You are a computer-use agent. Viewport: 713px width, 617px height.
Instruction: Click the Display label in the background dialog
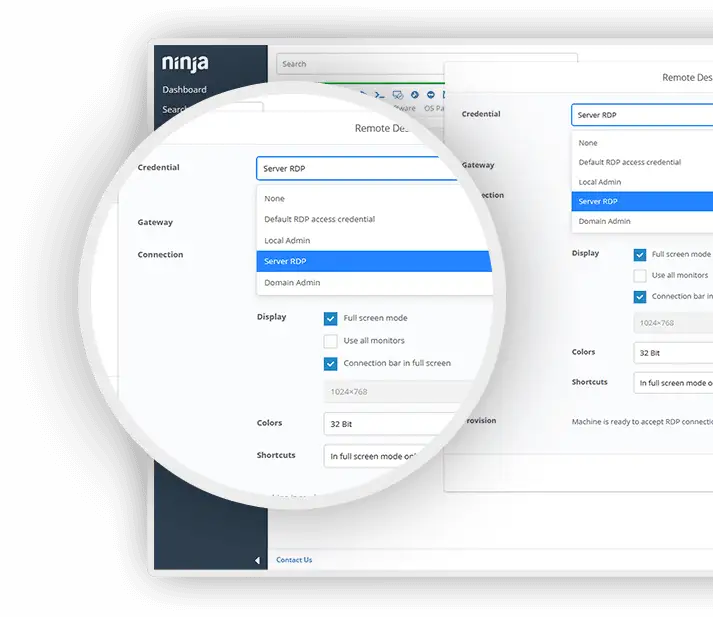pos(585,253)
